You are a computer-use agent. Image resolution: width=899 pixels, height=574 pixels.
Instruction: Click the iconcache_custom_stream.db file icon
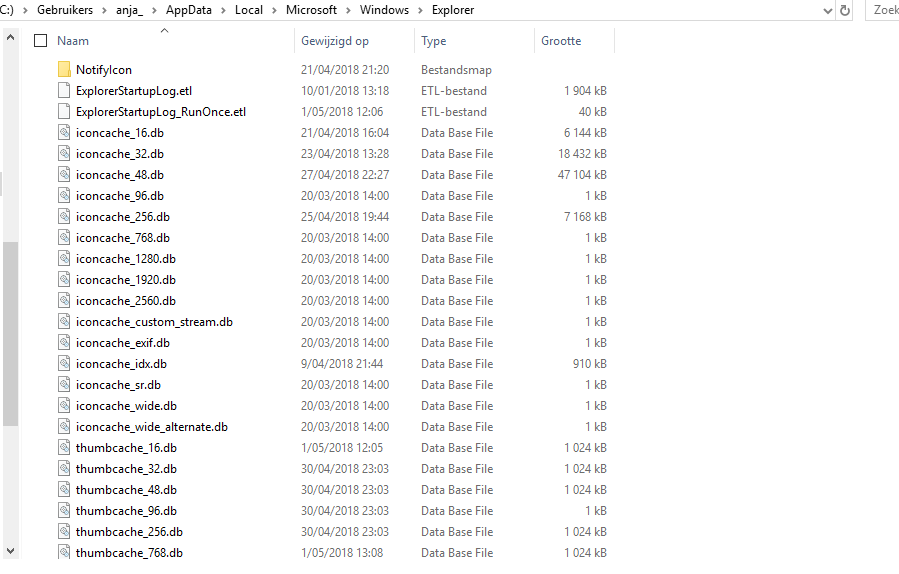(64, 322)
